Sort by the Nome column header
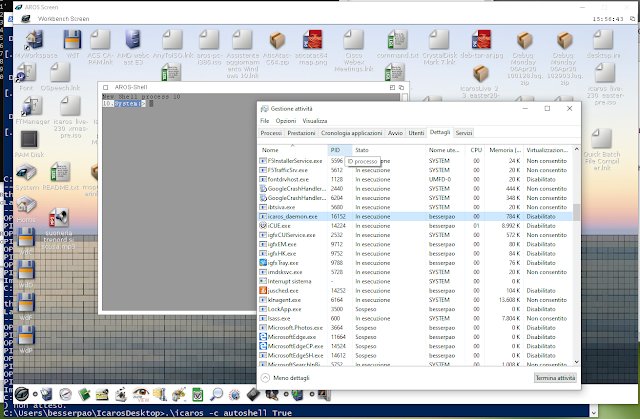Image resolution: width=640 pixels, height=419 pixels. point(293,150)
